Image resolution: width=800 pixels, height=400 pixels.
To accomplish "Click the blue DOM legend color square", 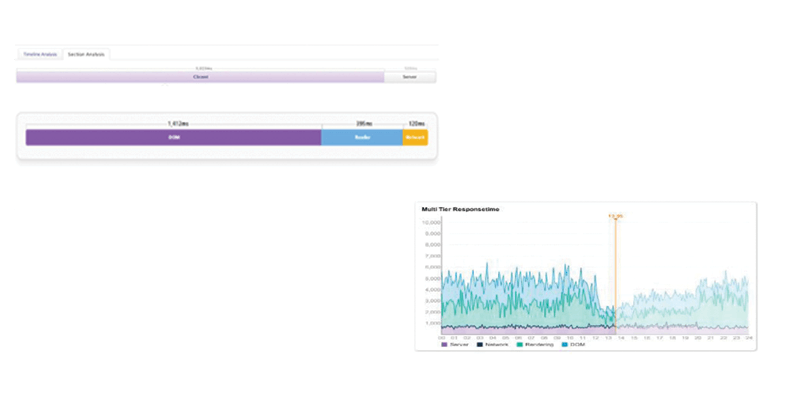I will point(566,345).
